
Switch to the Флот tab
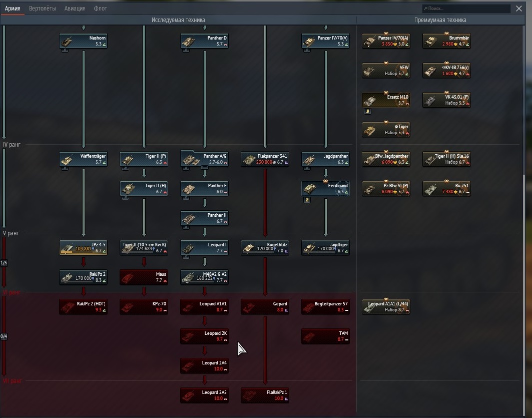101,9
